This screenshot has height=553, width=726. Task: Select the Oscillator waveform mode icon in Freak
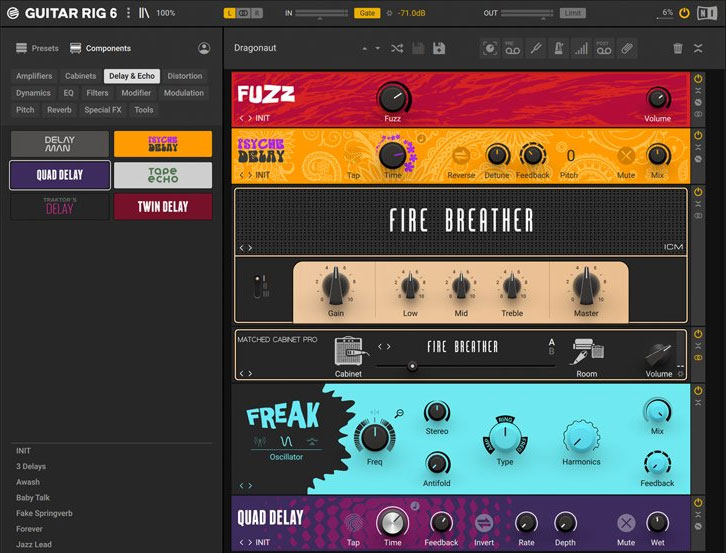pos(286,441)
